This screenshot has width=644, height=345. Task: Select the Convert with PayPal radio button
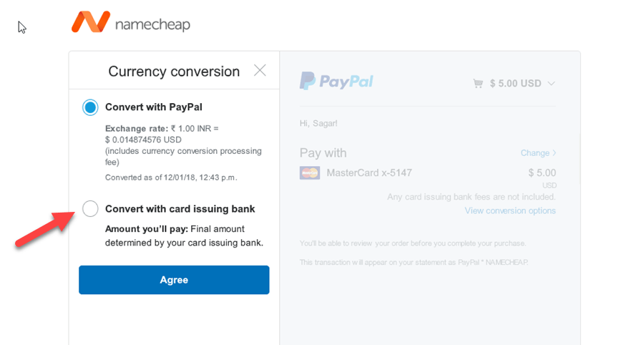pos(90,107)
